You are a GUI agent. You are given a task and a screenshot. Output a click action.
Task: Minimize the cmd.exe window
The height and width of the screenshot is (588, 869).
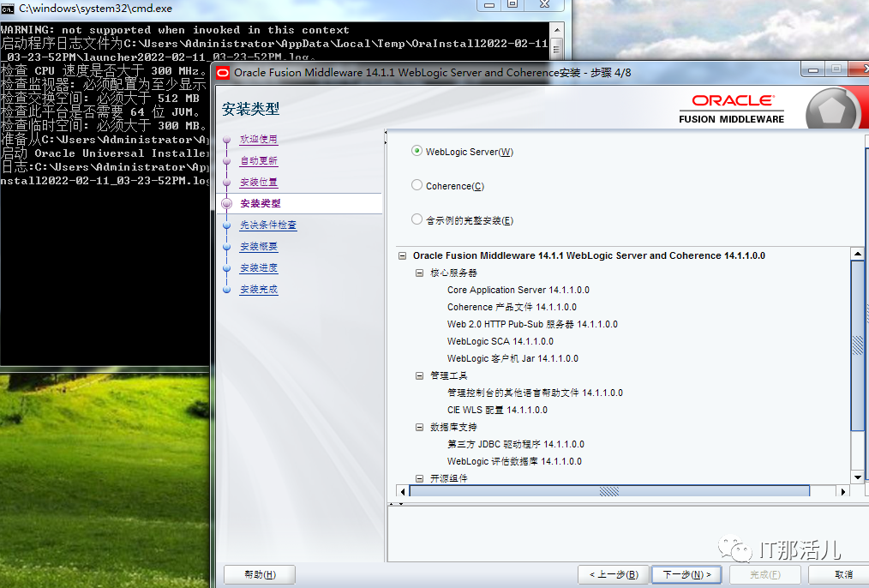point(488,4)
